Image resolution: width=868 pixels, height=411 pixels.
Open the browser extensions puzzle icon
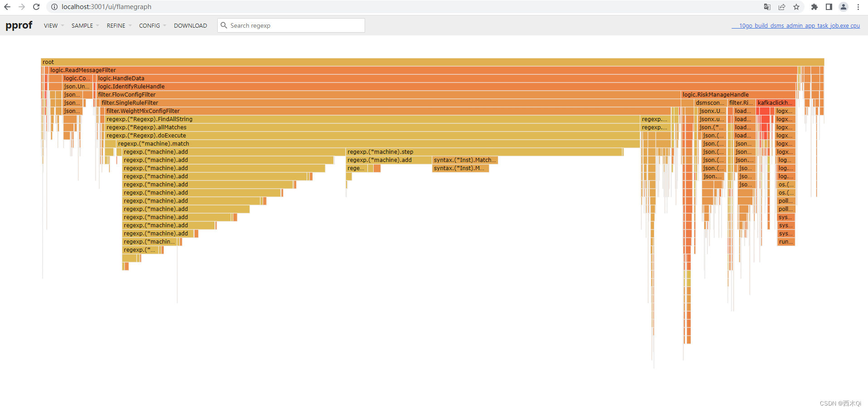[814, 7]
